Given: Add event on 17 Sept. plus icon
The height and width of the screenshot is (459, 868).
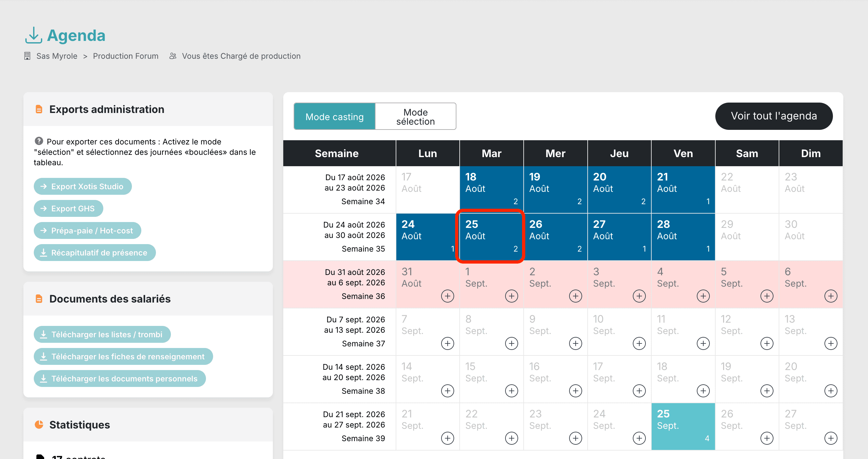Looking at the screenshot, I should [x=639, y=391].
